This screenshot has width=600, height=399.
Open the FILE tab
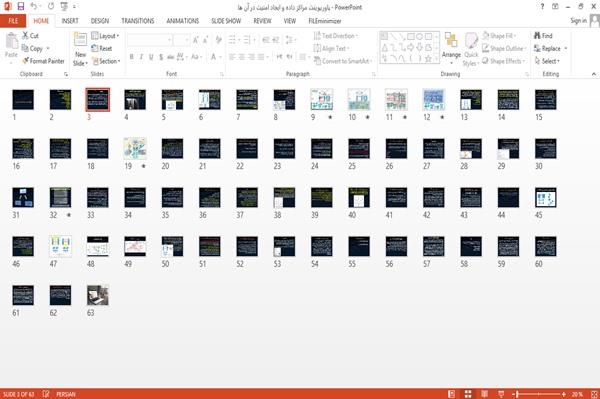[13, 21]
